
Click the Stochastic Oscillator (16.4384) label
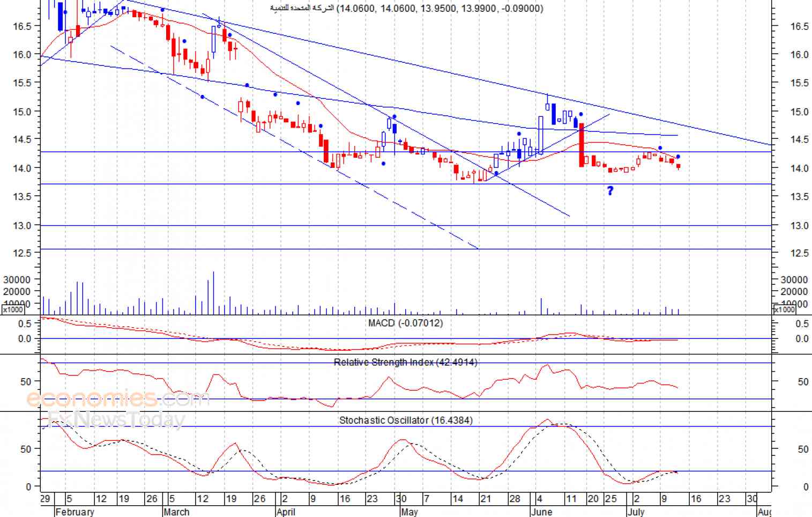point(406,420)
